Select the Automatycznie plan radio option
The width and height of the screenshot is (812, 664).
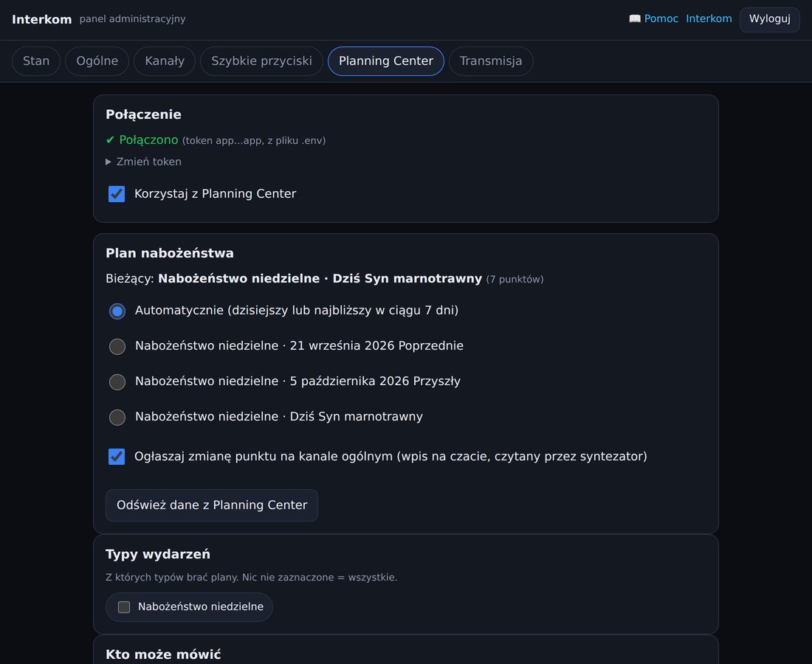[x=117, y=311]
